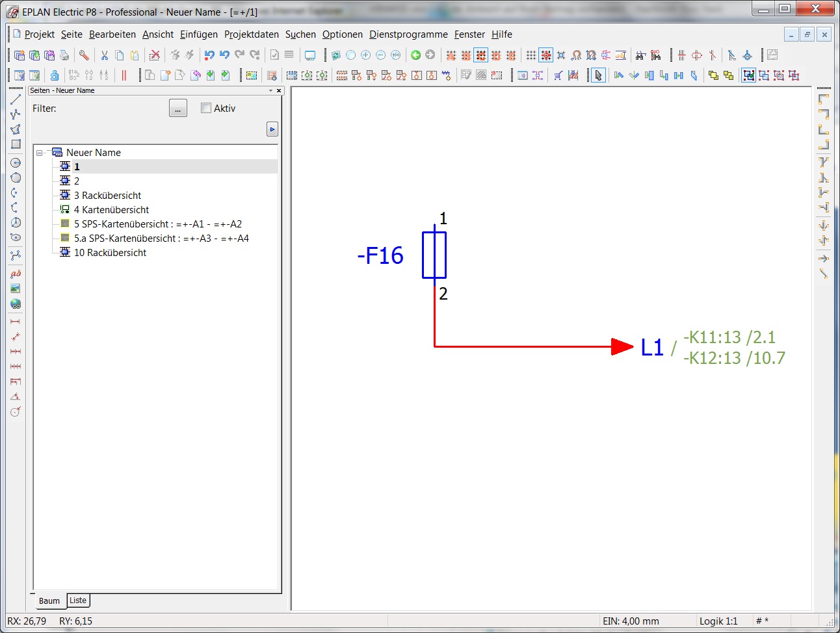Switch to the Liste tab
Screen dimensions: 840x633
pos(78,601)
